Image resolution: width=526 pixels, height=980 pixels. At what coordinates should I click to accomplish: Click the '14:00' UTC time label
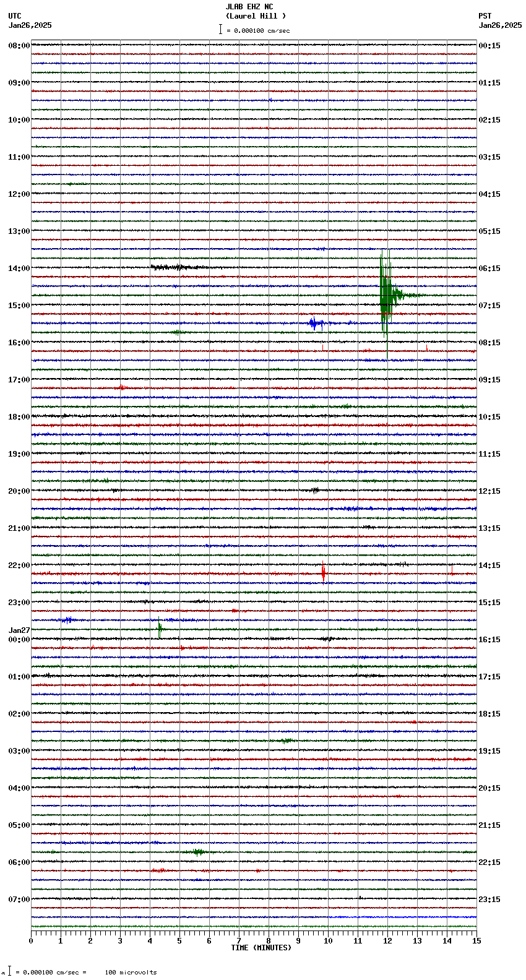19,269
